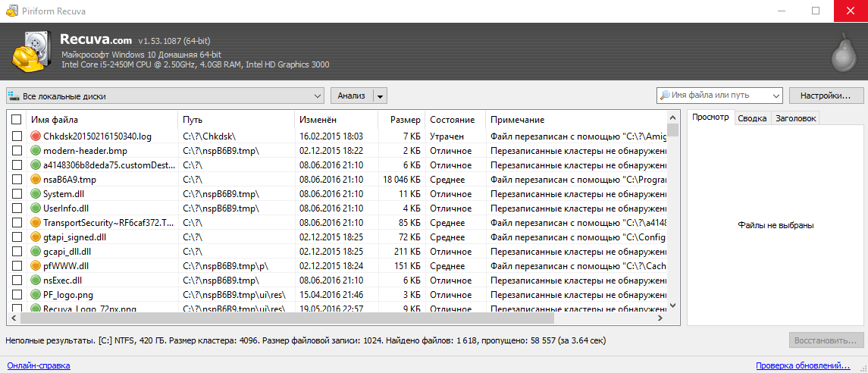The height and width of the screenshot is (373, 868).
Task: Sort by Примечание column header
Action: tap(576, 120)
